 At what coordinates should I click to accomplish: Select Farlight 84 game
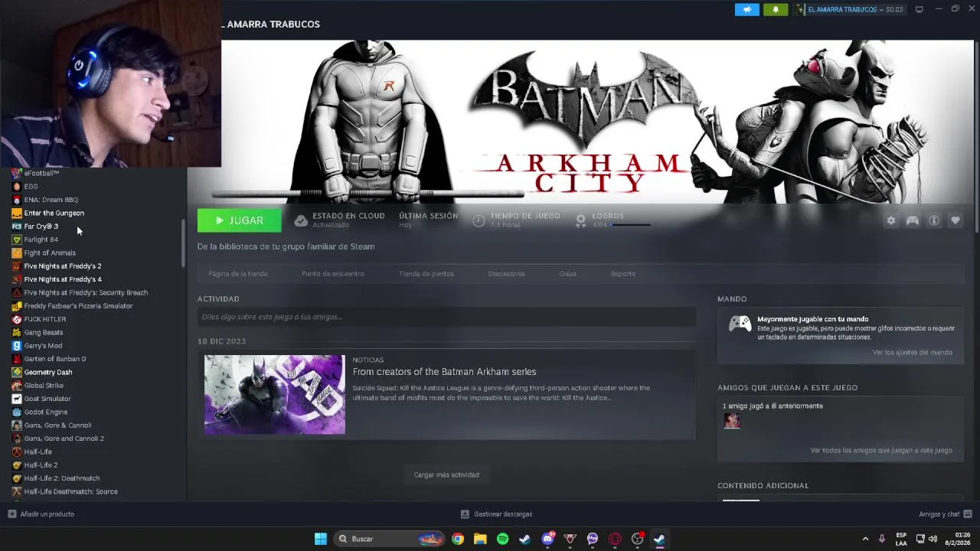41,240
